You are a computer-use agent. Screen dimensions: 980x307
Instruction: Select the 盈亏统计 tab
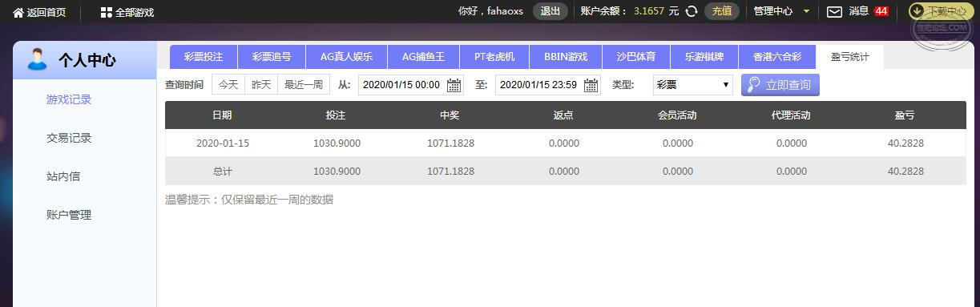(849, 57)
